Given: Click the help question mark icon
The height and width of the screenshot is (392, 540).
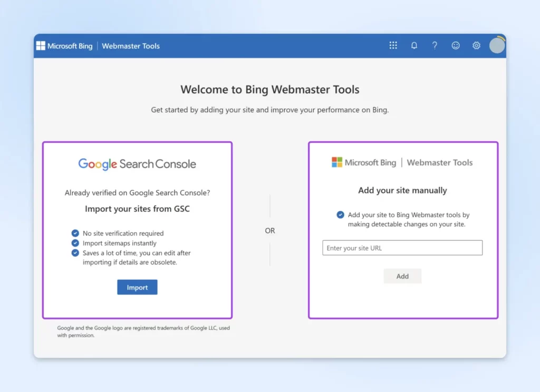Looking at the screenshot, I should 435,46.
